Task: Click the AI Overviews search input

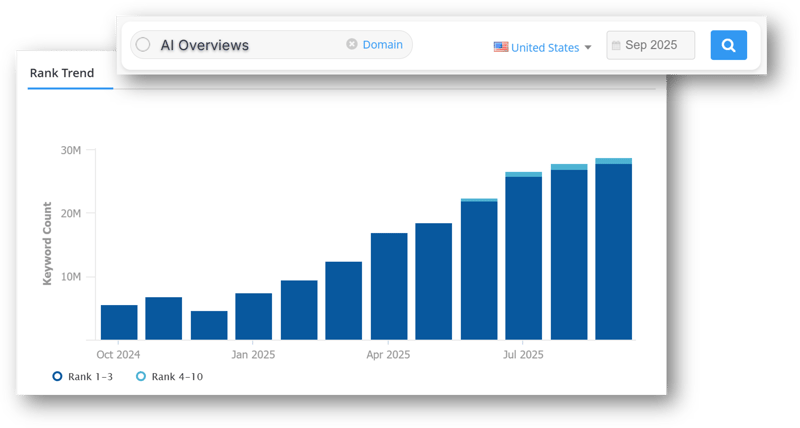Action: (250, 45)
